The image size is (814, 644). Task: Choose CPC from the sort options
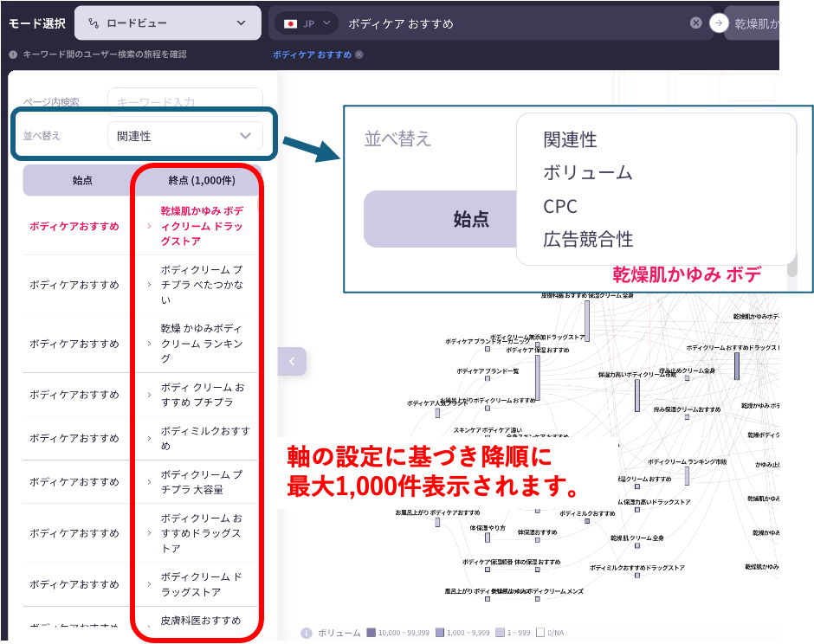click(560, 206)
